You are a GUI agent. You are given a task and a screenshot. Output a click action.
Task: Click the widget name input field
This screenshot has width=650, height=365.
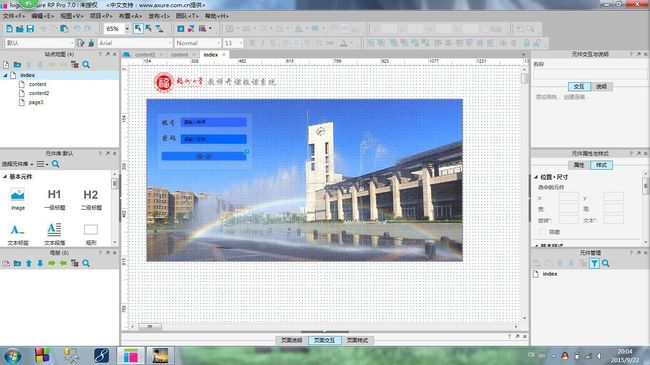tap(589, 75)
